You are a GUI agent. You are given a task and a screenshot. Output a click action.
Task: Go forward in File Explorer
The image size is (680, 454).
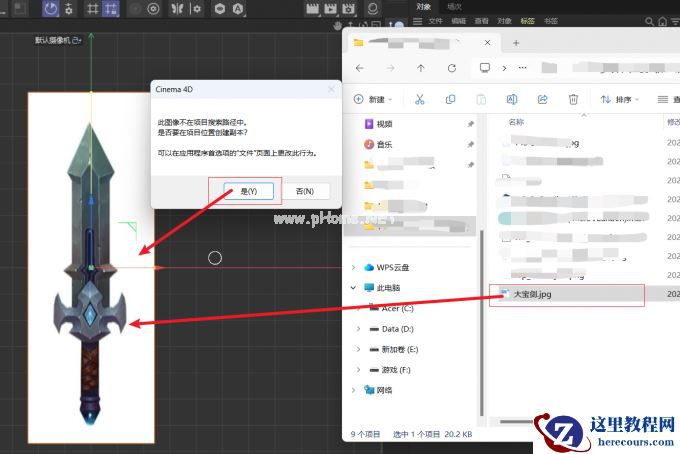[x=390, y=68]
